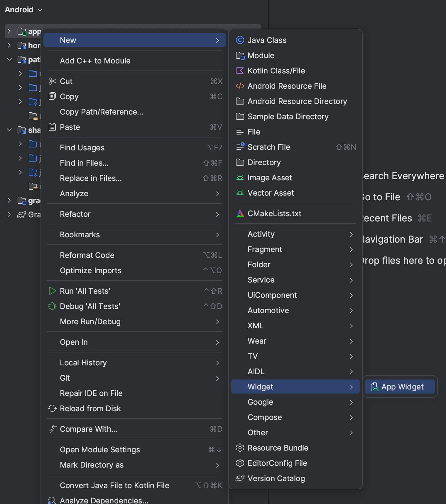Open the Fragment submenu arrow
446x504 pixels.
[351, 249]
